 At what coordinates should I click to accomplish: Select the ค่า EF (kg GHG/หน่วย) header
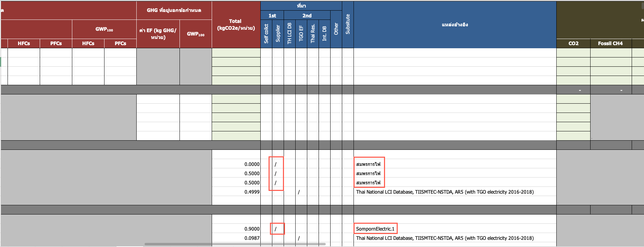tap(158, 34)
